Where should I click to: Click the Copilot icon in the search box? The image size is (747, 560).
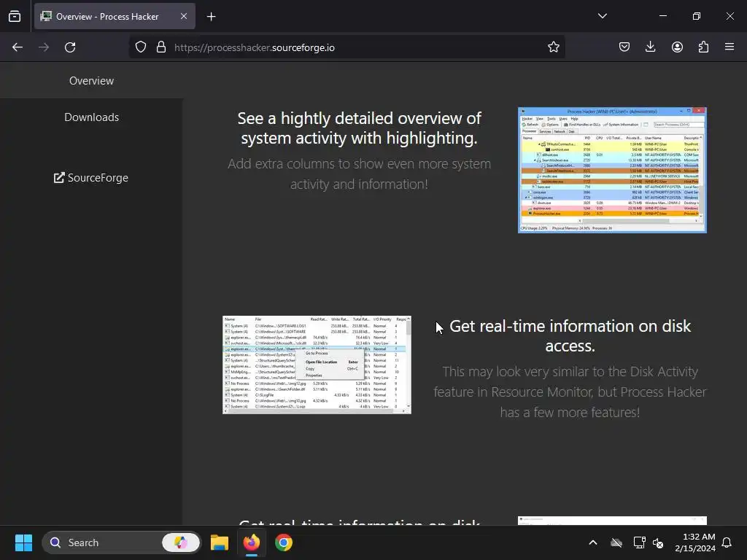tap(181, 542)
